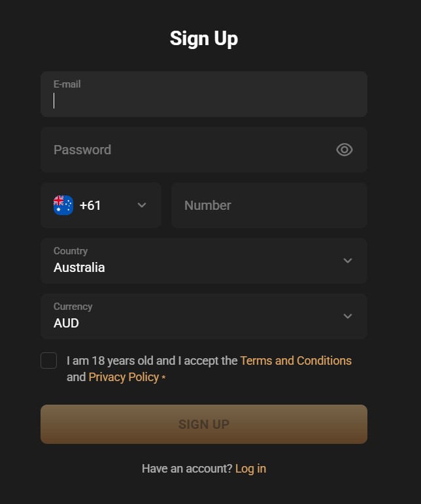Click the Country field chevron arrow

point(348,261)
